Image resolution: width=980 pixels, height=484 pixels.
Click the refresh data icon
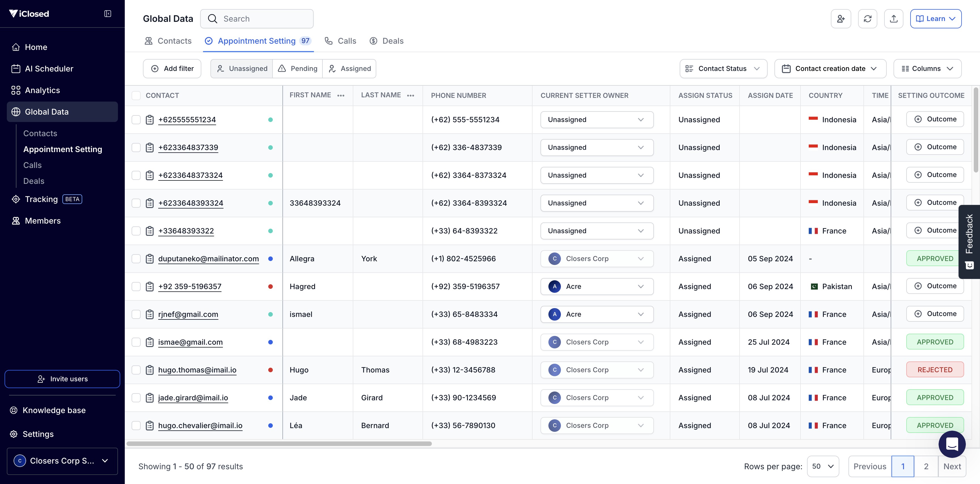point(867,19)
